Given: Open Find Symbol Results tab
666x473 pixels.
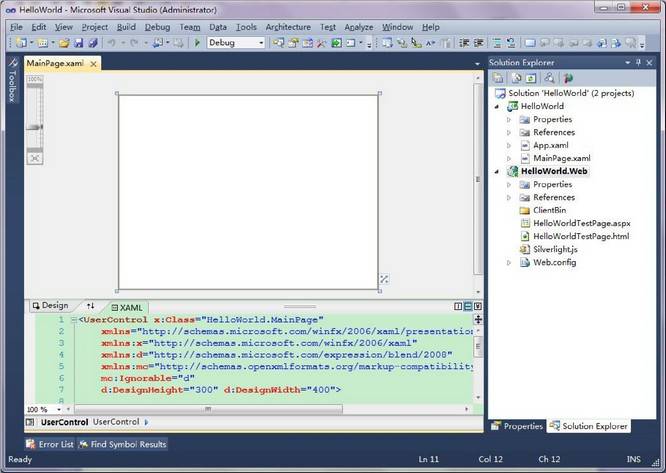Looking at the screenshot, I should tap(122, 444).
